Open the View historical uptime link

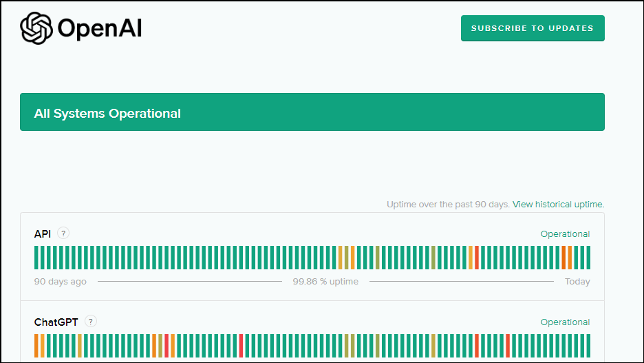pyautogui.click(x=558, y=205)
